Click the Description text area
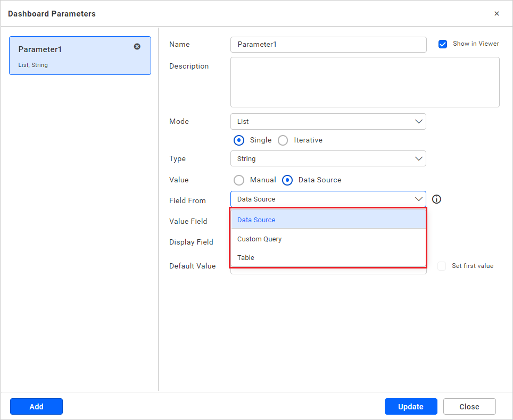Screen dimensions: 513x420 [x=365, y=82]
